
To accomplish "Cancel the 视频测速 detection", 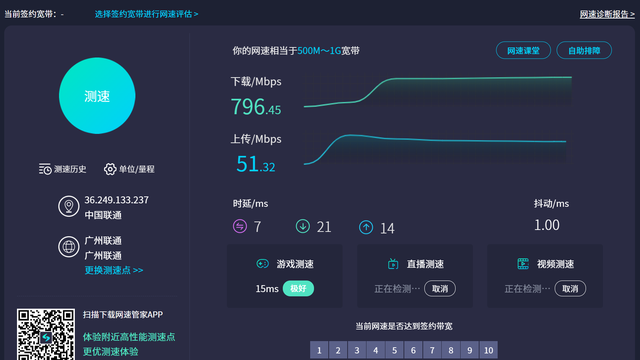I will click(x=570, y=289).
